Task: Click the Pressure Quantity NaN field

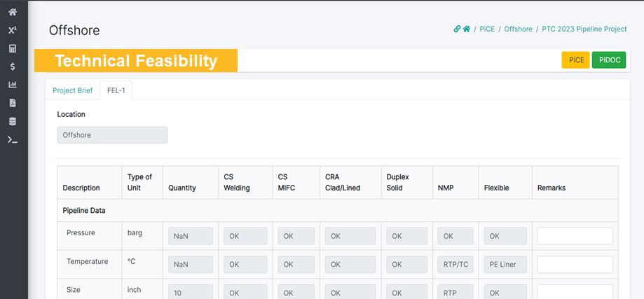Action: [191, 236]
